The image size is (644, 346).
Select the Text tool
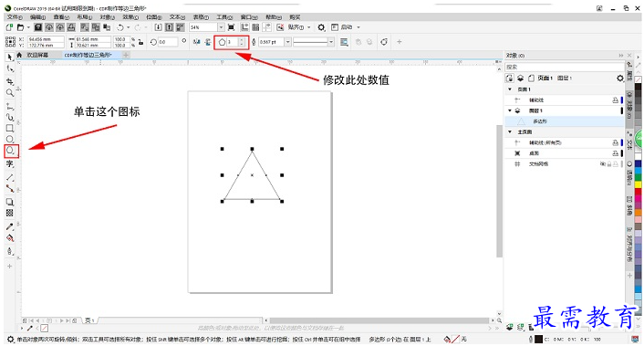[x=10, y=164]
